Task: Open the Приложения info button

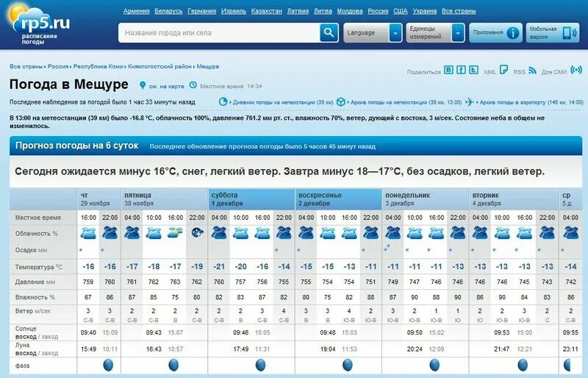Action: (495, 32)
